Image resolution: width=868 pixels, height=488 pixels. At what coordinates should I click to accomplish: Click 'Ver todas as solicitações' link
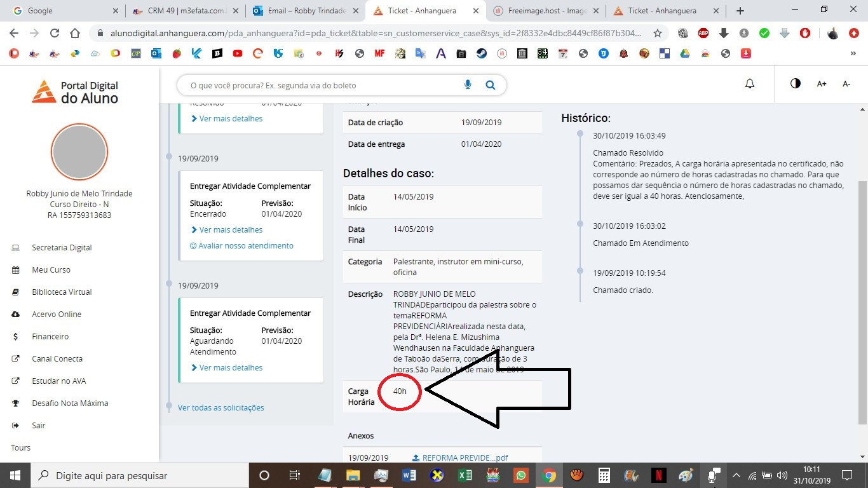tap(221, 408)
